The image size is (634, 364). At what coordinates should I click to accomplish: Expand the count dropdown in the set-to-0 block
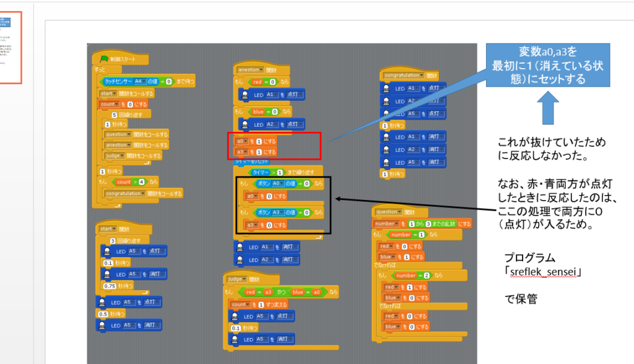[x=110, y=105]
